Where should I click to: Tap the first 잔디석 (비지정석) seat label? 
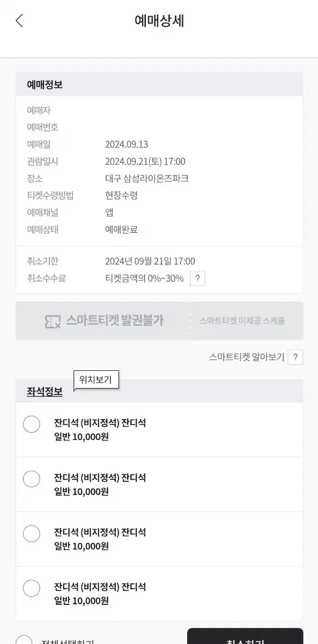(100, 423)
